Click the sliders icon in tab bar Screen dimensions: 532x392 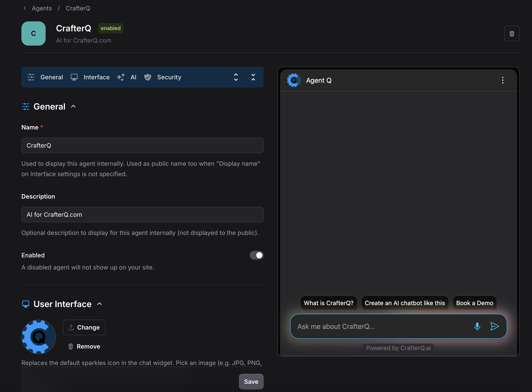click(x=31, y=77)
